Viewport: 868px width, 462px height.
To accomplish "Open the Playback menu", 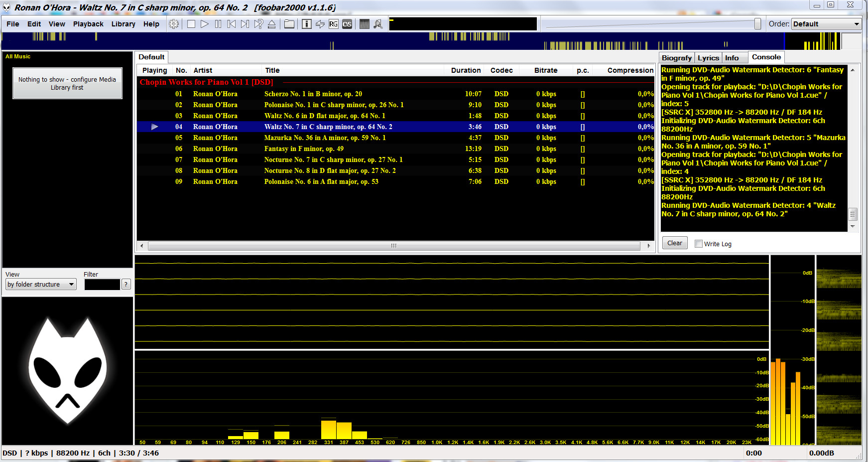I will click(x=88, y=24).
